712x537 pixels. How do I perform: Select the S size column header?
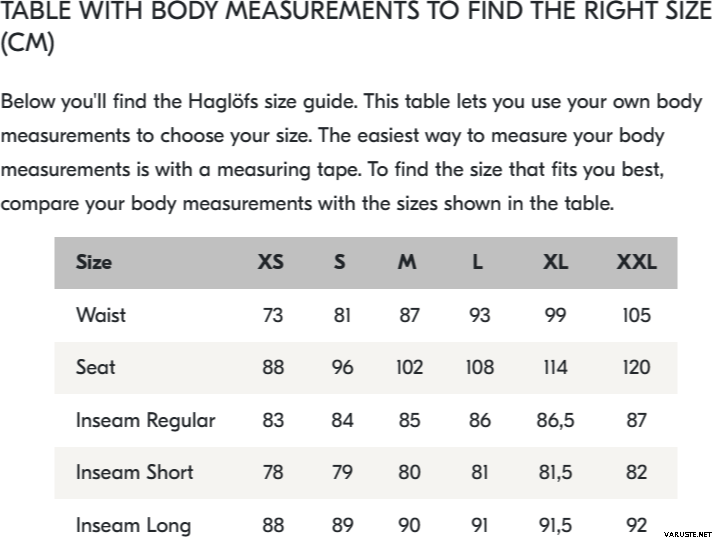coord(340,262)
